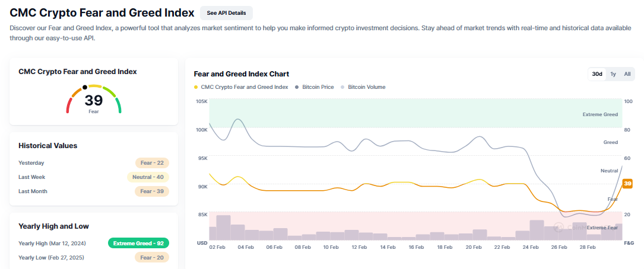Image resolution: width=644 pixels, height=269 pixels.
Task: Show All time chart range
Action: [x=627, y=74]
